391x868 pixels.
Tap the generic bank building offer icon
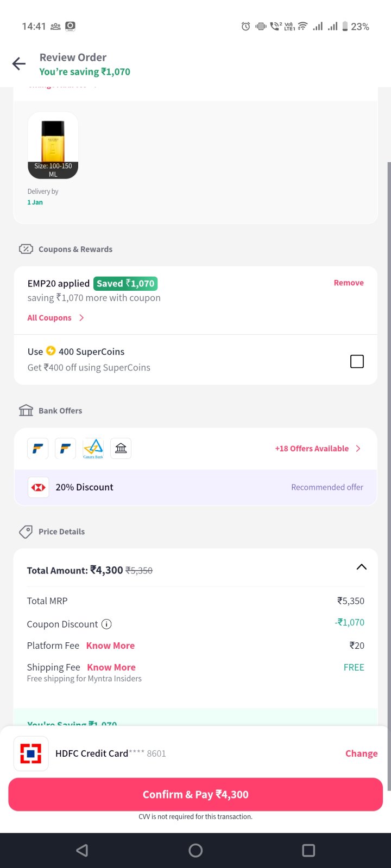pyautogui.click(x=121, y=449)
